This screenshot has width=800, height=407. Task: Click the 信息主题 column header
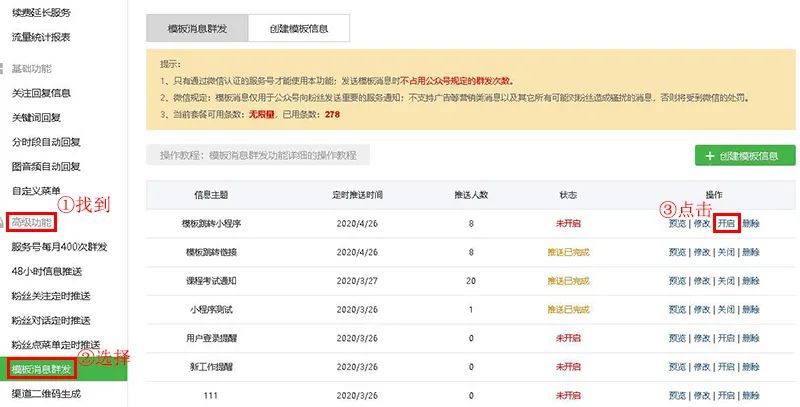tap(211, 195)
